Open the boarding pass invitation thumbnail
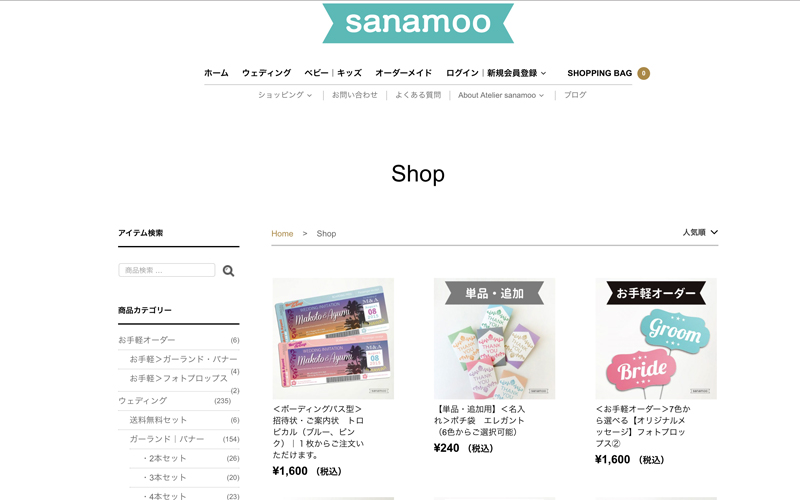The image size is (800, 500). point(333,338)
